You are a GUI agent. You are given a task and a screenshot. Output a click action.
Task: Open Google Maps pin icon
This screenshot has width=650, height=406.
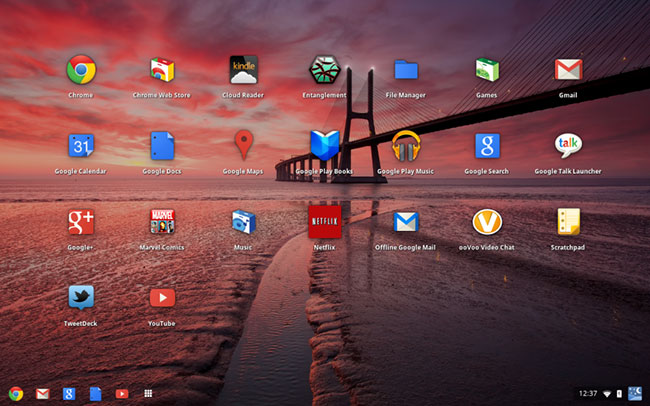[243, 145]
